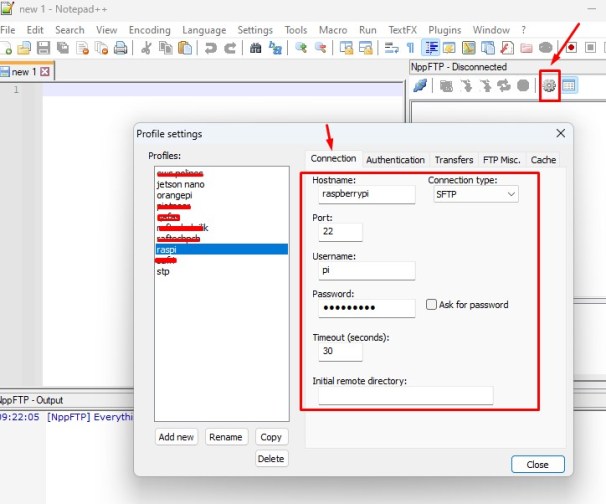Image resolution: width=606 pixels, height=504 pixels.
Task: Click the Undo arrow icon
Action: tap(211, 48)
